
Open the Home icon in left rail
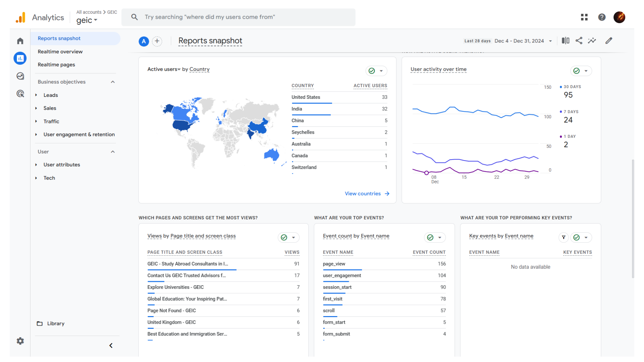tap(20, 41)
